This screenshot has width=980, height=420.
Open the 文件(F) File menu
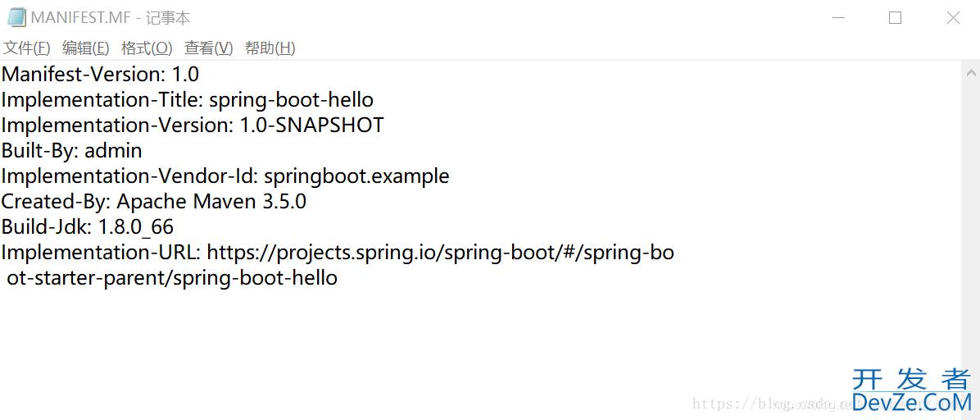(27, 48)
